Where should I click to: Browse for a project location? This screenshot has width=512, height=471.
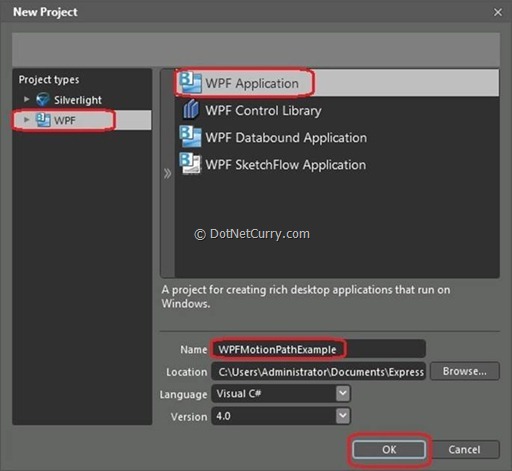pos(465,371)
